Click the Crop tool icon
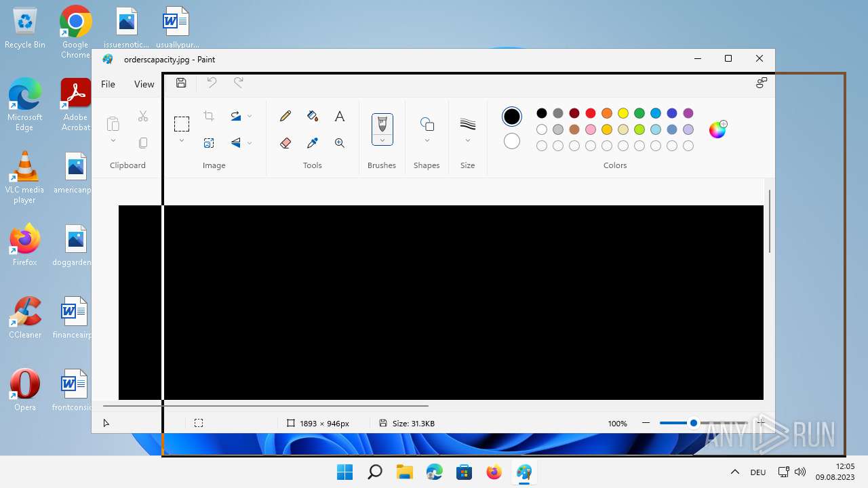This screenshot has height=488, width=868. tap(209, 116)
